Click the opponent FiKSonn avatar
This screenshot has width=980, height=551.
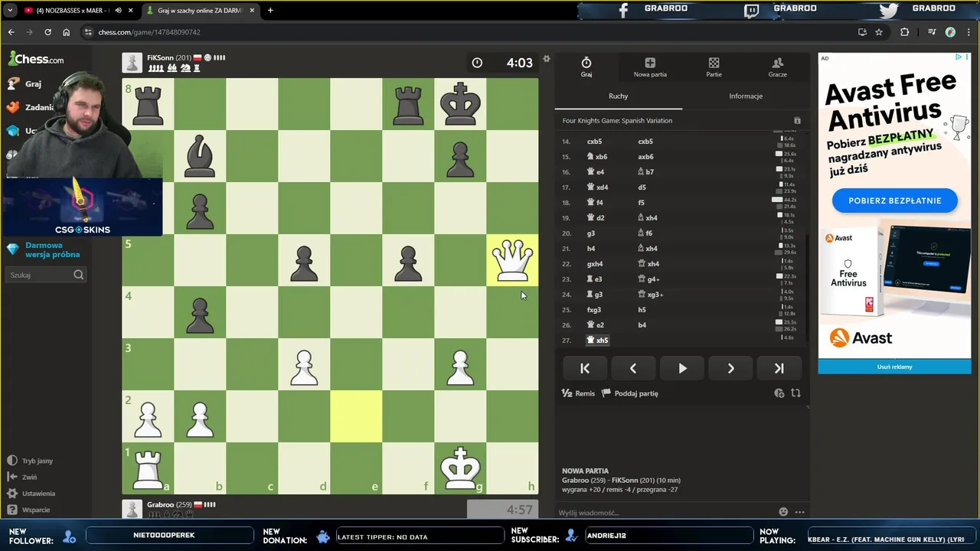[132, 62]
